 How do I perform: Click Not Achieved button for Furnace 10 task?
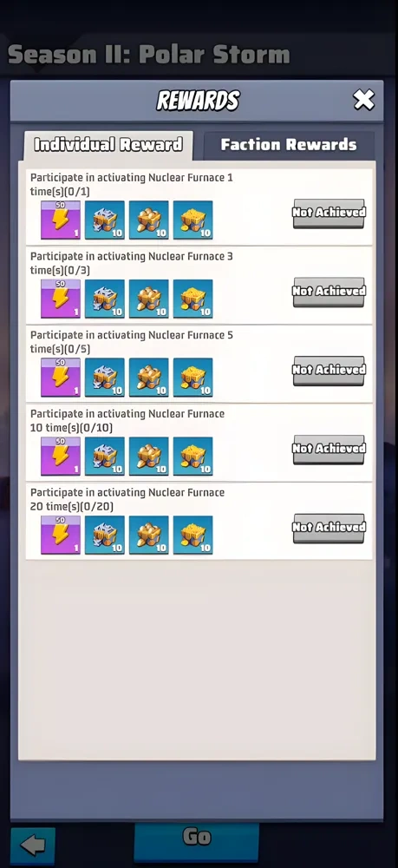pyautogui.click(x=329, y=449)
